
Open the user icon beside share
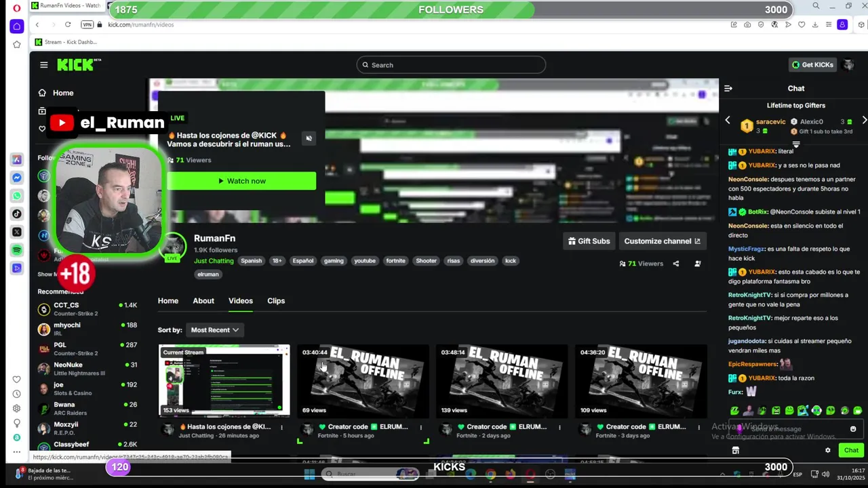(x=697, y=264)
